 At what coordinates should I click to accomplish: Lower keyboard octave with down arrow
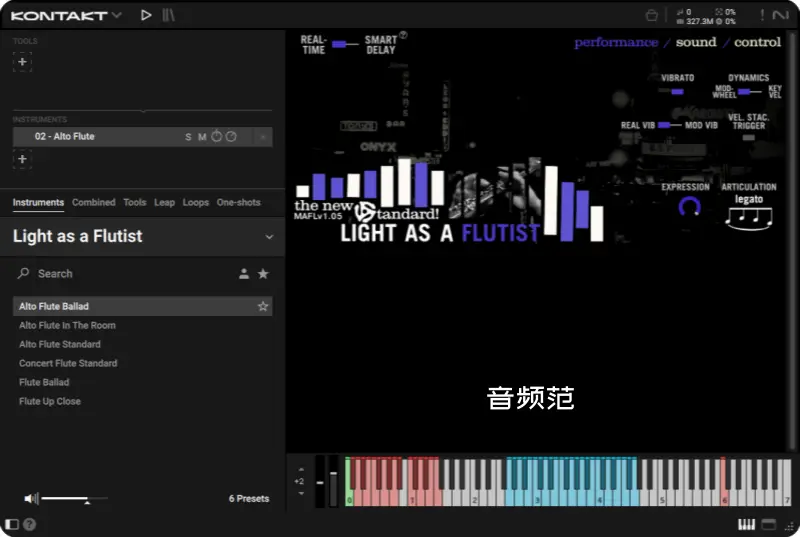tap(301, 493)
